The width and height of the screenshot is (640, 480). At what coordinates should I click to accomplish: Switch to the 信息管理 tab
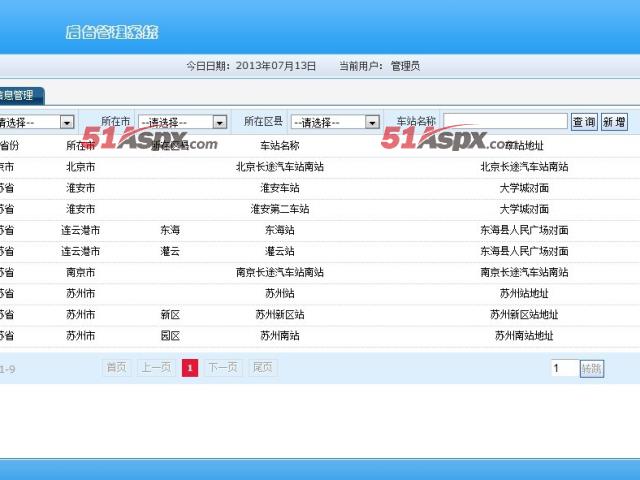(20, 96)
